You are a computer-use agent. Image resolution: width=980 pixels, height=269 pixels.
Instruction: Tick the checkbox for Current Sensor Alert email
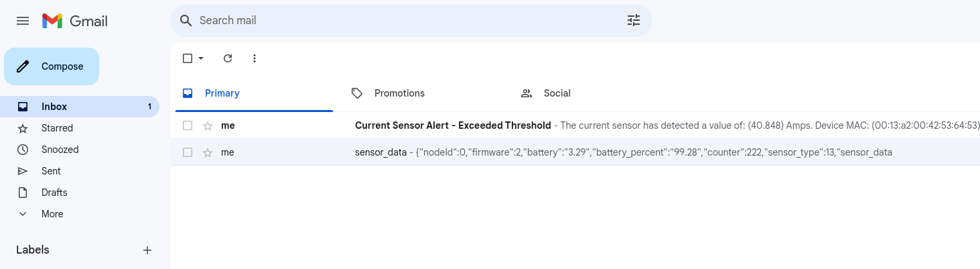(x=188, y=125)
